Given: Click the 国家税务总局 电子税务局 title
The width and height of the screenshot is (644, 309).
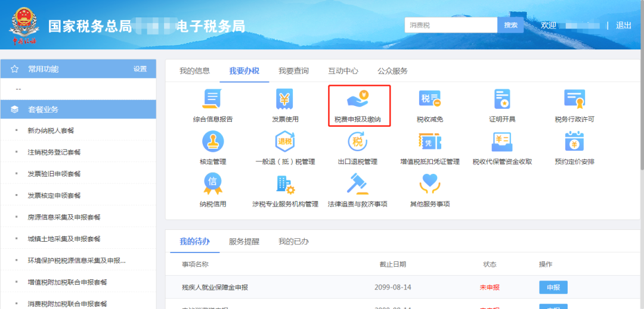Looking at the screenshot, I should 147,26.
